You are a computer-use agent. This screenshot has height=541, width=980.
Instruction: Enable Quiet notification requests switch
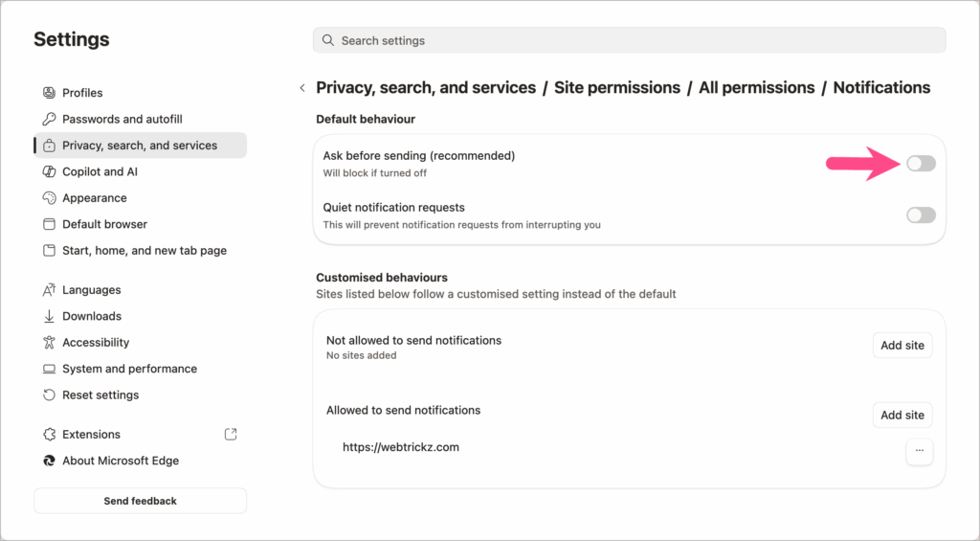point(922,215)
